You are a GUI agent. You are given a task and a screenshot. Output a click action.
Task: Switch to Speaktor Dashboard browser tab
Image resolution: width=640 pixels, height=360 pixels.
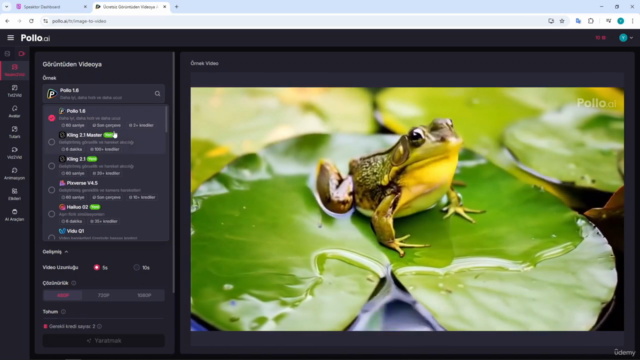pos(51,7)
